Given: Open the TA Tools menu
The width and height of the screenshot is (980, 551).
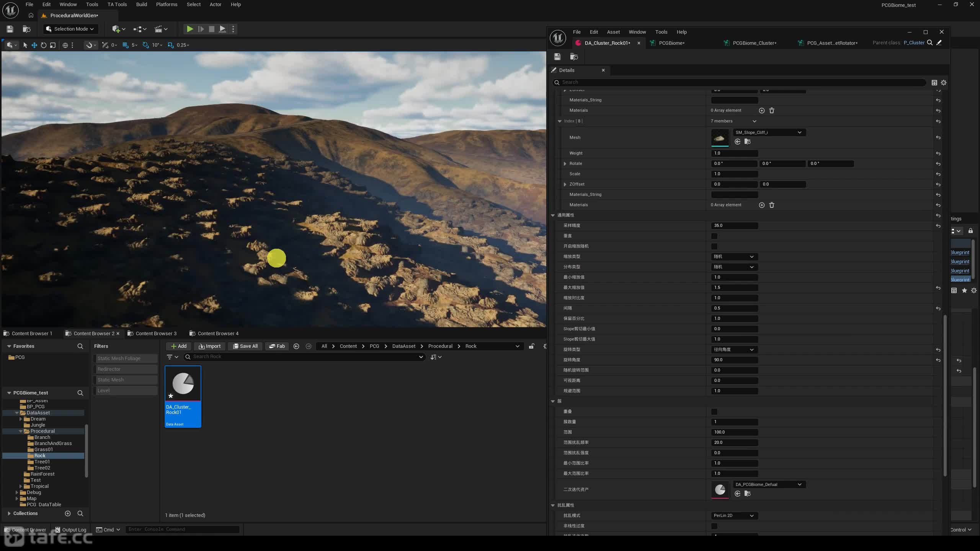Looking at the screenshot, I should [117, 5].
